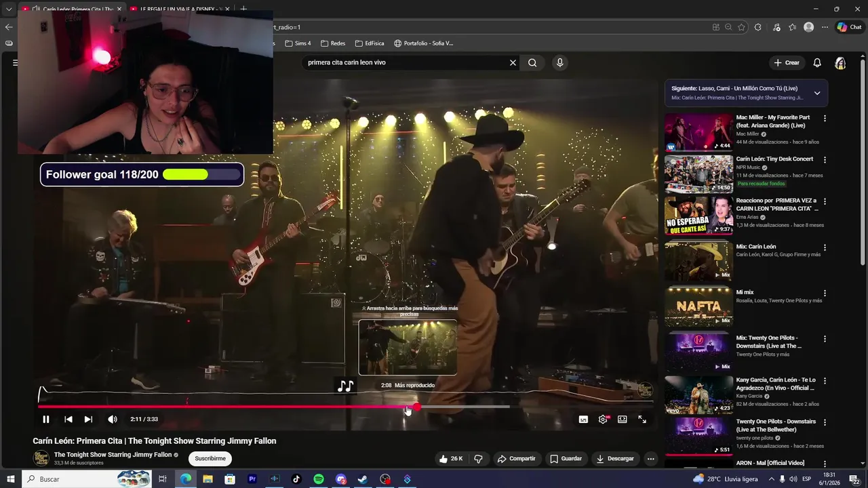The width and height of the screenshot is (868, 488).
Task: Skip to the next video
Action: point(88,420)
